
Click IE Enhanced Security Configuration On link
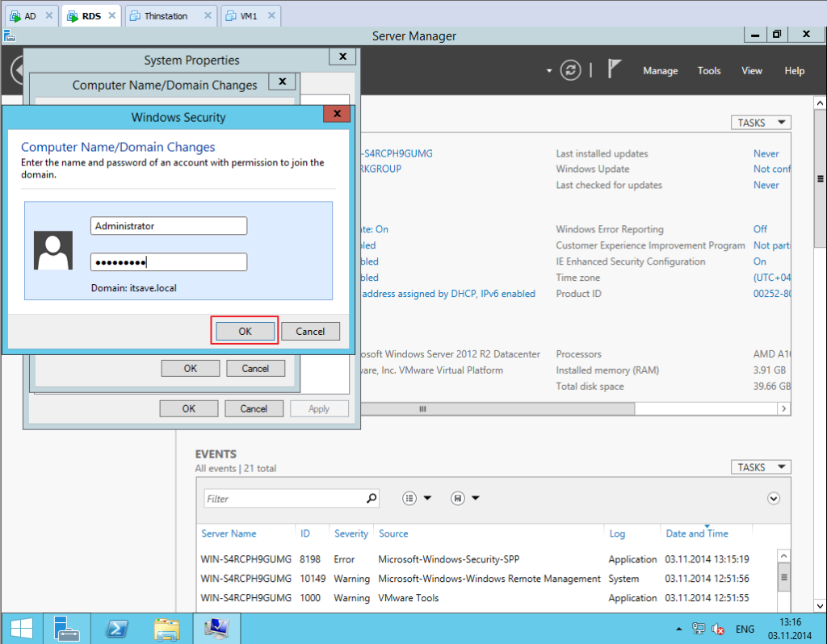point(759,261)
